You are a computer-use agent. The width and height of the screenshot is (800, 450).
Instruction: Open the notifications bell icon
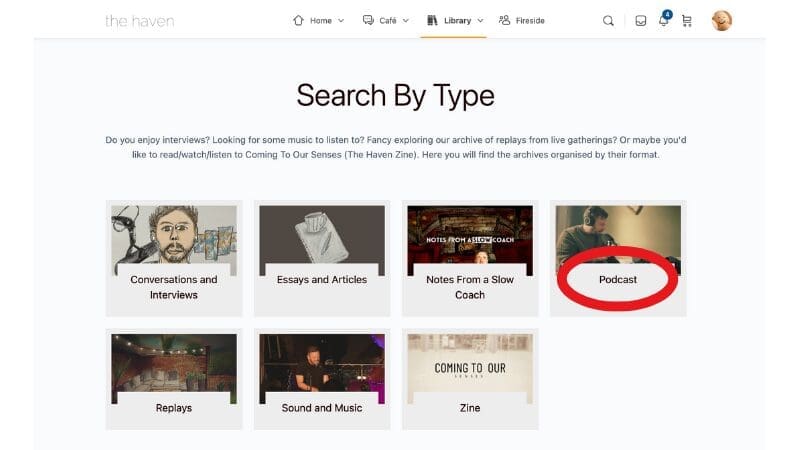click(x=663, y=21)
